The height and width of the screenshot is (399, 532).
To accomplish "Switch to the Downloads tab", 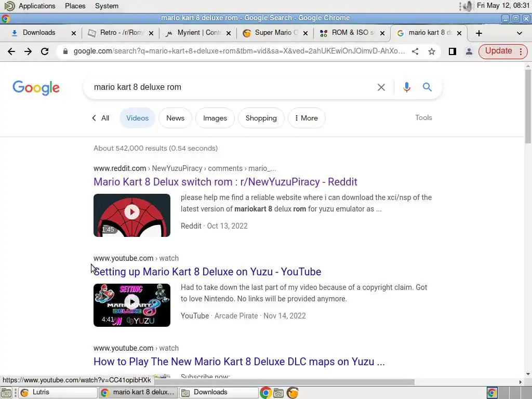I will point(38,33).
